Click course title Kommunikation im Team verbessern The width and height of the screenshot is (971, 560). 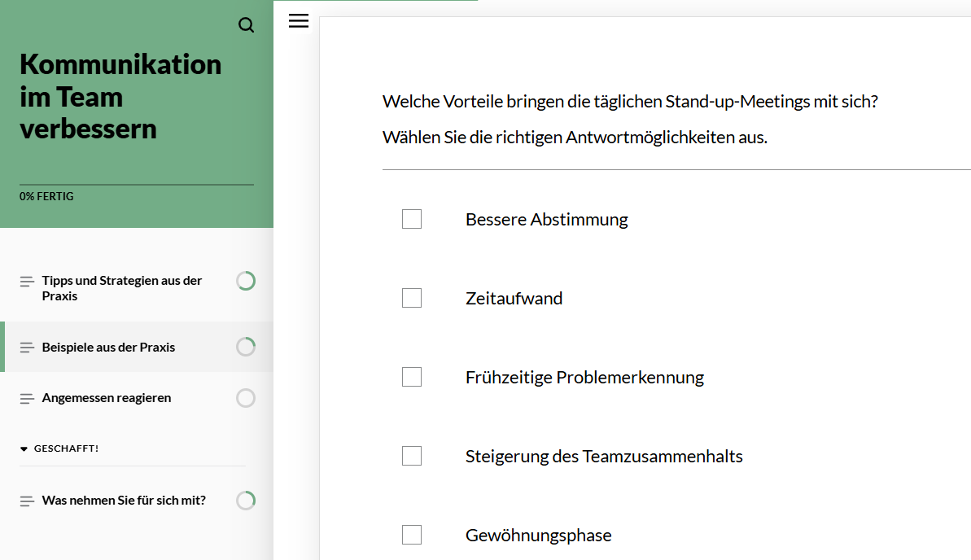pos(120,97)
